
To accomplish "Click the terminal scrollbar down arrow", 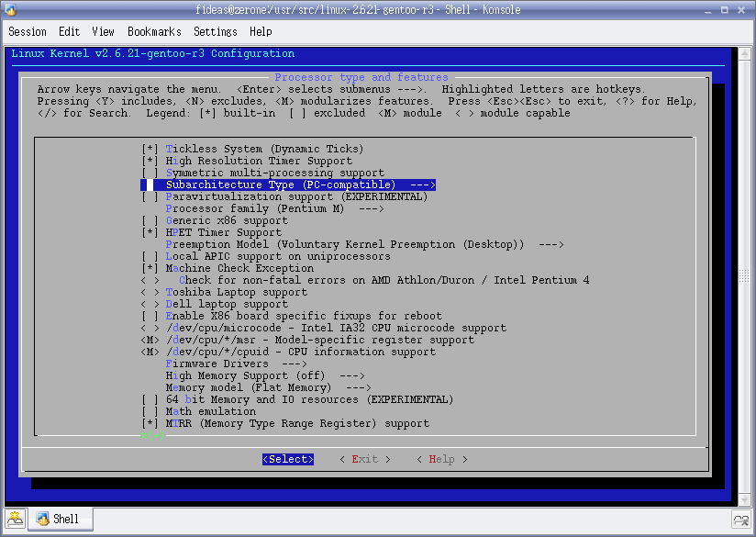I will 744,499.
